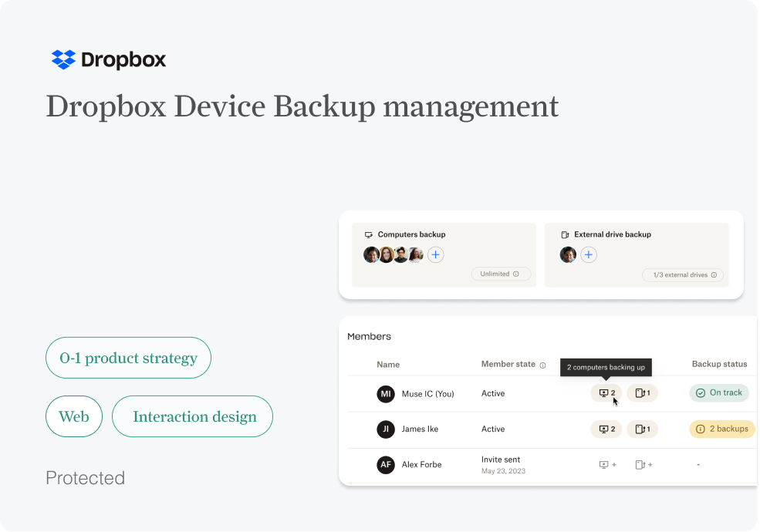Click the Dropbox logo
760x532 pixels.
(x=109, y=59)
